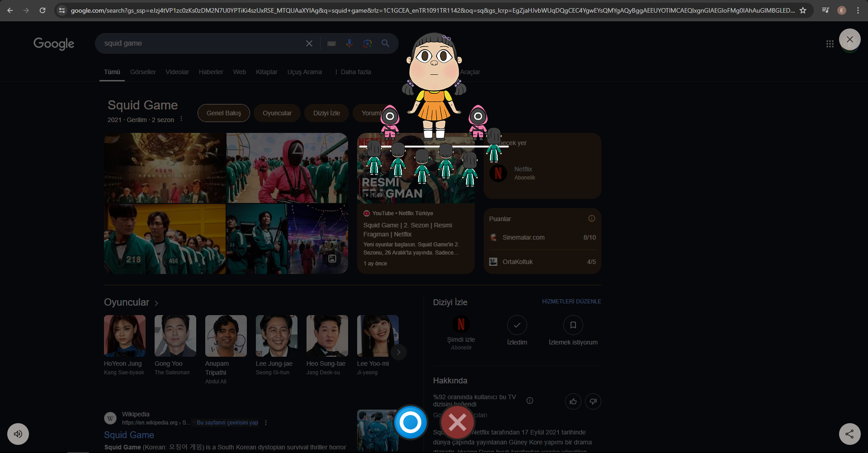Open HoYeon Jung cast photo

pyautogui.click(x=125, y=336)
